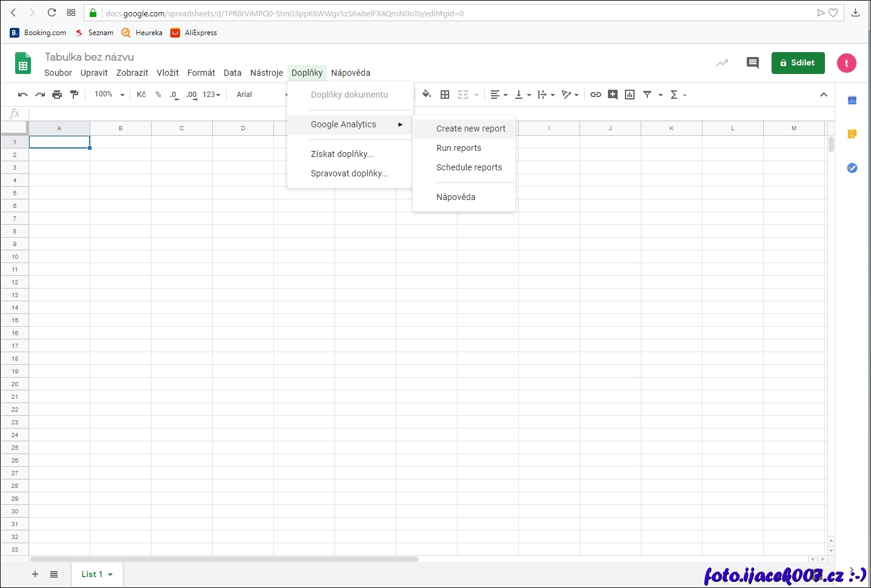Choose Schedule reports from submenu
The width and height of the screenshot is (871, 588).
[x=469, y=167]
